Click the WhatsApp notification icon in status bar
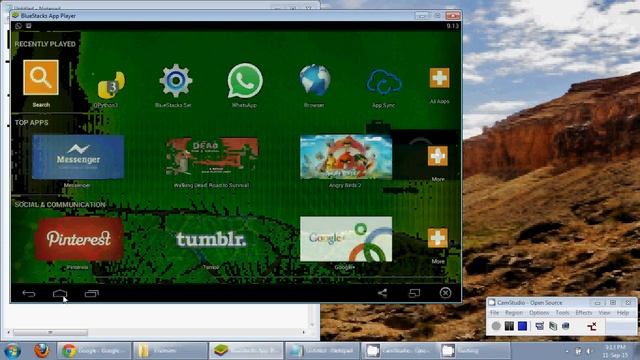 [x=18, y=26]
